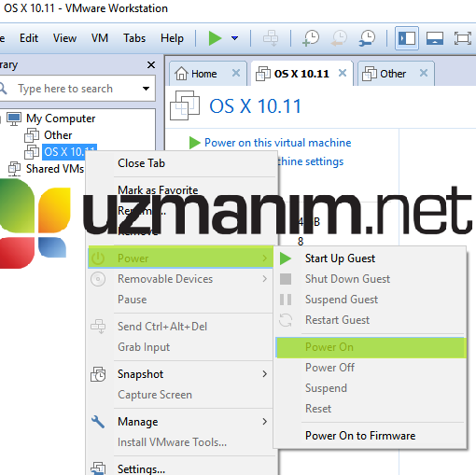Click the green Power On toolbar play icon
Viewport: 476px width, 475px height.
tap(215, 38)
